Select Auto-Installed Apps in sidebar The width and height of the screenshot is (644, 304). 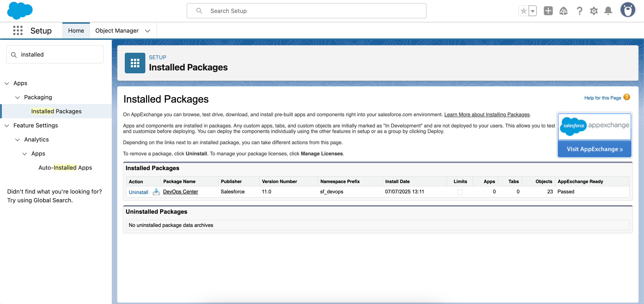pyautogui.click(x=65, y=167)
